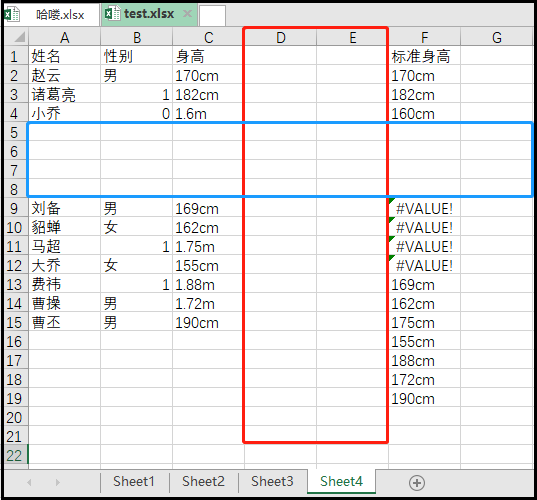This screenshot has width=537, height=500.
Task: Click the cell with 1.6m
Action: tap(209, 113)
